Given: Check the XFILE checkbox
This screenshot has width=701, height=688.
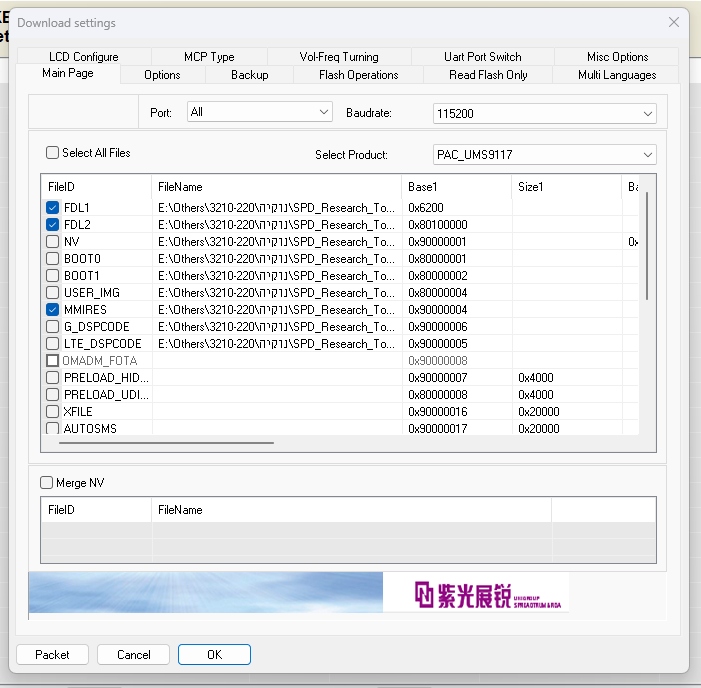Looking at the screenshot, I should [52, 412].
